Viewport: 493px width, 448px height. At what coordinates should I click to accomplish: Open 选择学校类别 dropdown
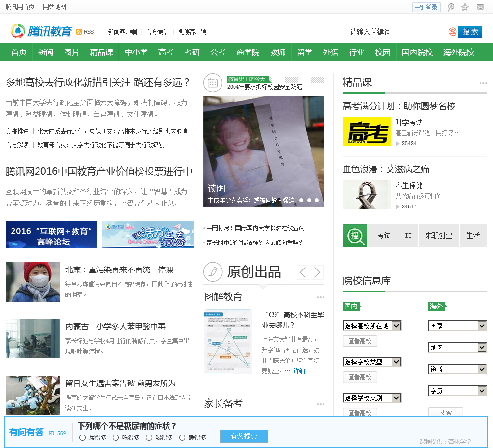(372, 398)
